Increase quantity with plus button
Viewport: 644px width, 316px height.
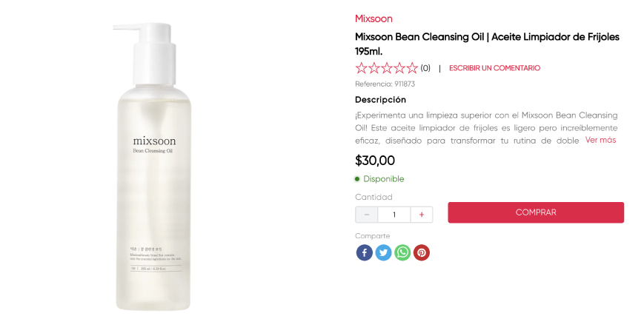click(422, 215)
